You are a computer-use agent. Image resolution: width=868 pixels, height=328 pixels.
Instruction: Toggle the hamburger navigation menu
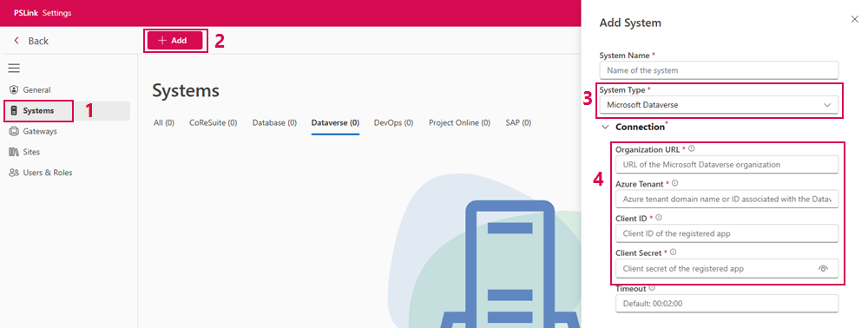coord(14,68)
